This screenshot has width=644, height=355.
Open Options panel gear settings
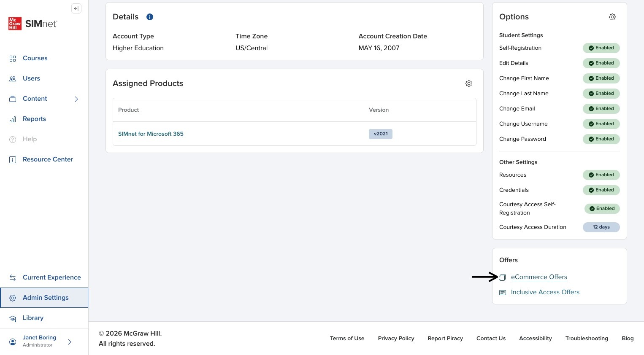[612, 17]
